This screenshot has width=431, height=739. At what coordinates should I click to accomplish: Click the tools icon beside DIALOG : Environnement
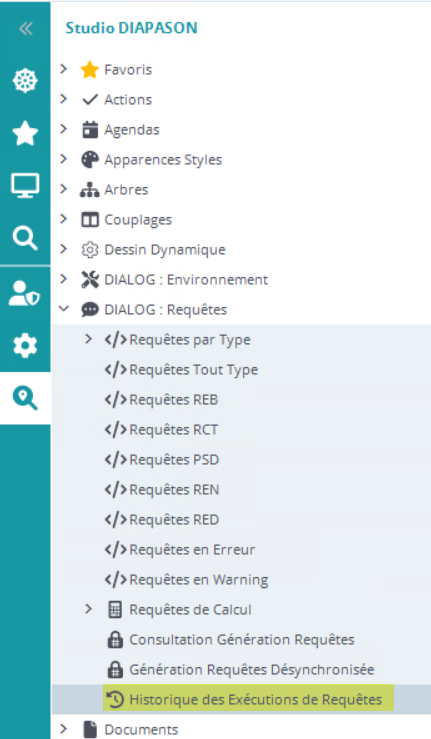pos(90,279)
